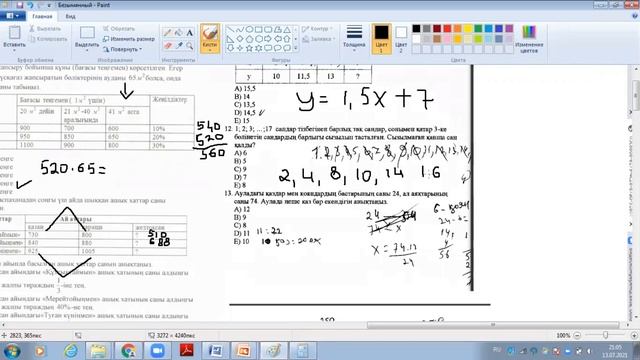Click the vertical scrollbar down arrow

[x=636, y=318]
